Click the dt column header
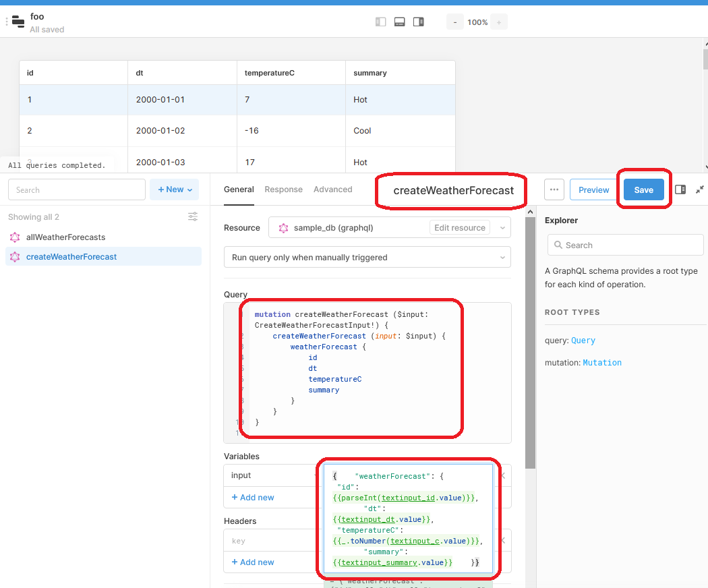This screenshot has width=708, height=588. pos(183,73)
